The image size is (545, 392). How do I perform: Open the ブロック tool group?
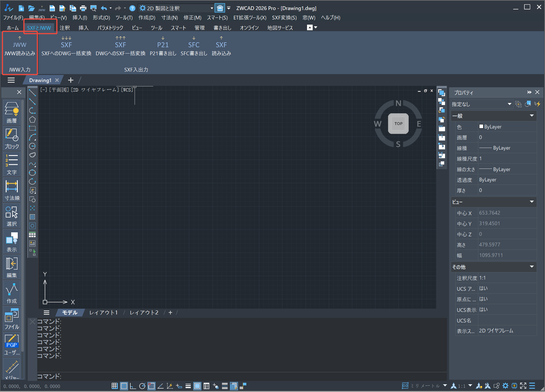[x=12, y=138]
